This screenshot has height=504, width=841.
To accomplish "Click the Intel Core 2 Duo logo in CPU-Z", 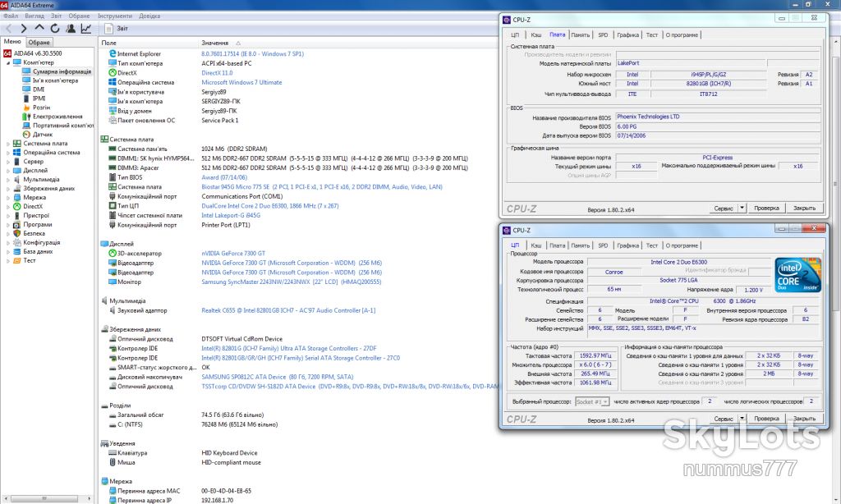I will click(x=797, y=275).
